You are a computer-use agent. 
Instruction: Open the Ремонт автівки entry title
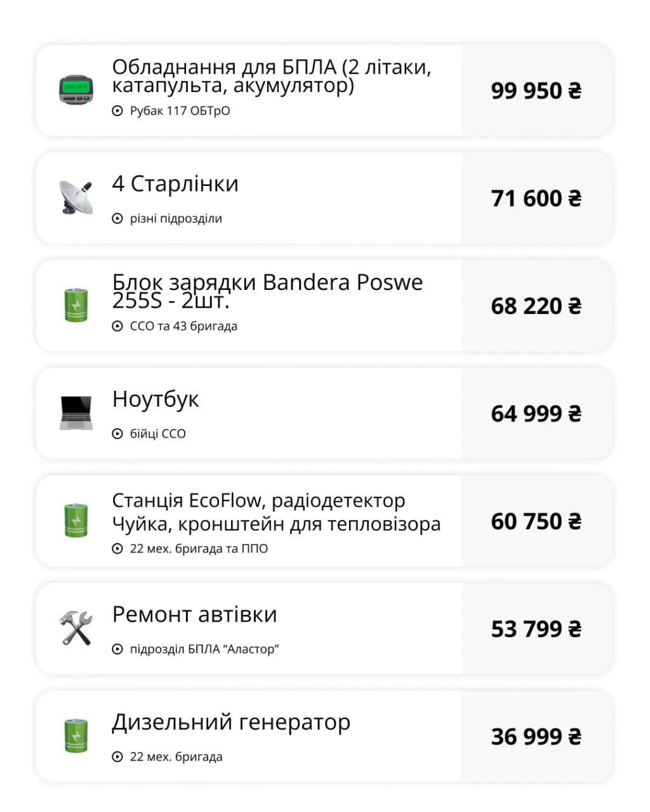point(194,615)
